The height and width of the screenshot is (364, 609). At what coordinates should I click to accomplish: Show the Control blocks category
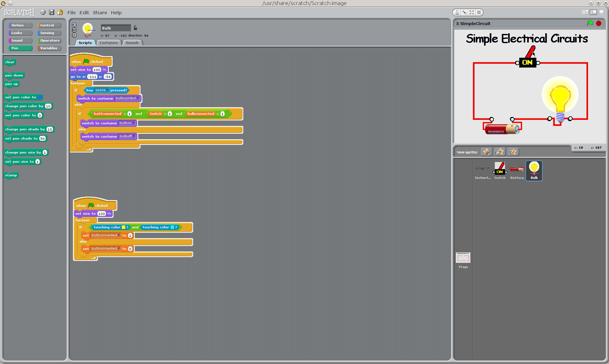49,25
